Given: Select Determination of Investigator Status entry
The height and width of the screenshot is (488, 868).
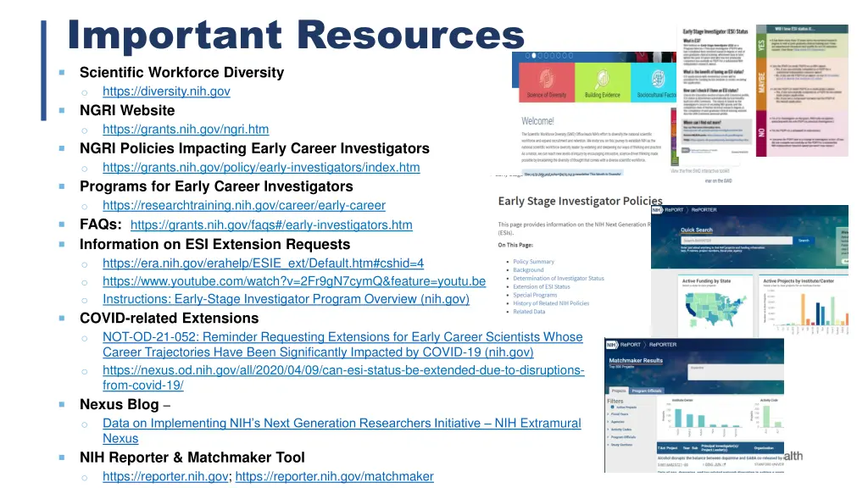Looking at the screenshot, I should coord(558,278).
